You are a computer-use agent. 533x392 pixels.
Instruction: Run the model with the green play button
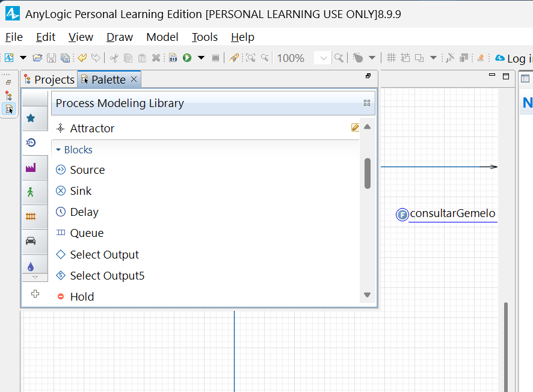187,58
